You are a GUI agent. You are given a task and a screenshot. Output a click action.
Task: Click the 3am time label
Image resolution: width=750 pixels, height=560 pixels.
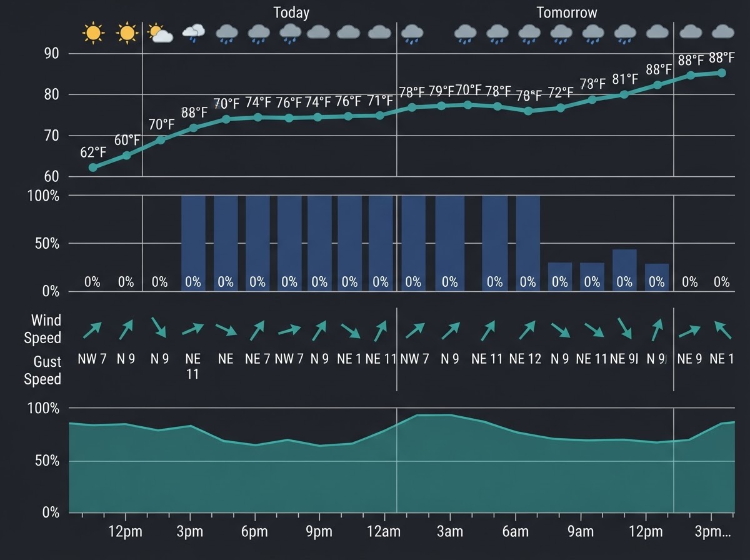pos(450,532)
